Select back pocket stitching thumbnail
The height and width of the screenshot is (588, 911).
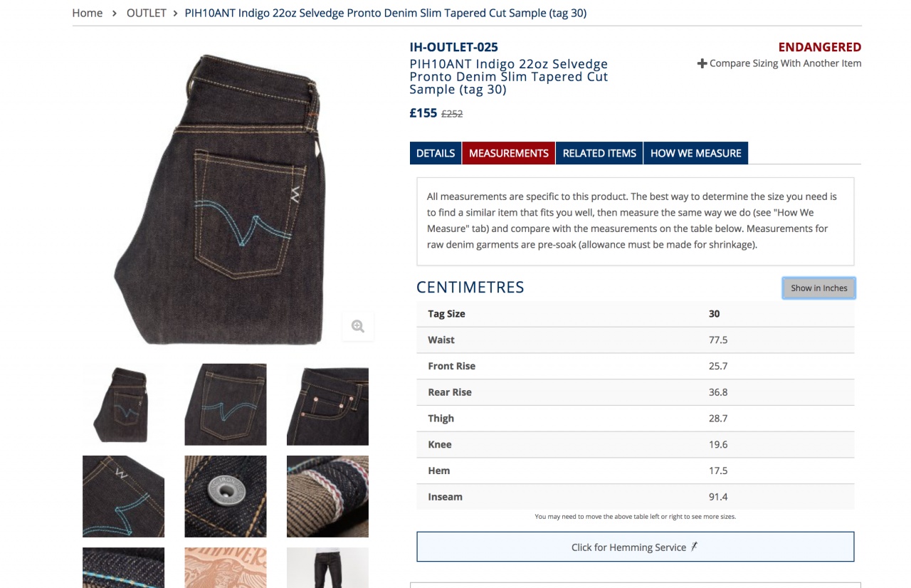(226, 404)
